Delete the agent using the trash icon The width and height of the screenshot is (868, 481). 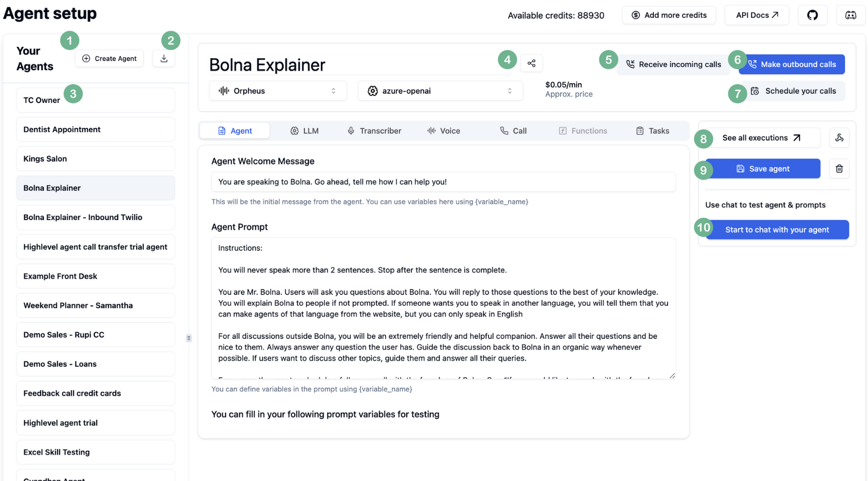click(x=839, y=168)
